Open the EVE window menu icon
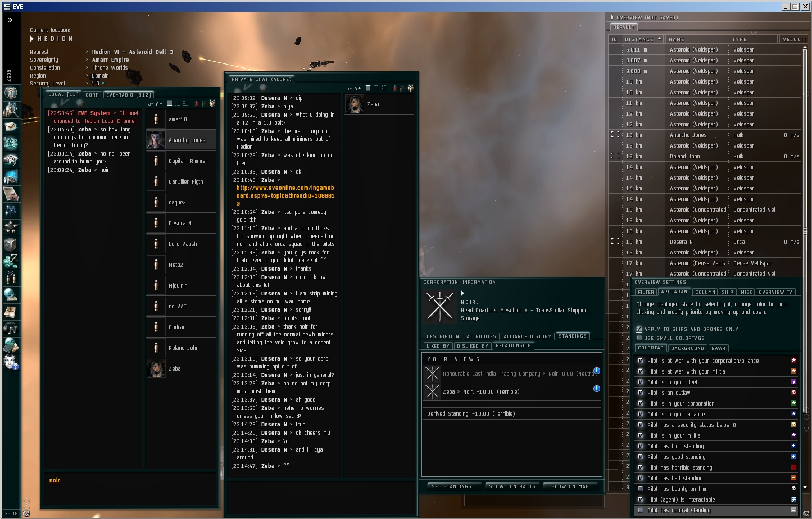Screen dimensions: 812x519 pos(7,7)
